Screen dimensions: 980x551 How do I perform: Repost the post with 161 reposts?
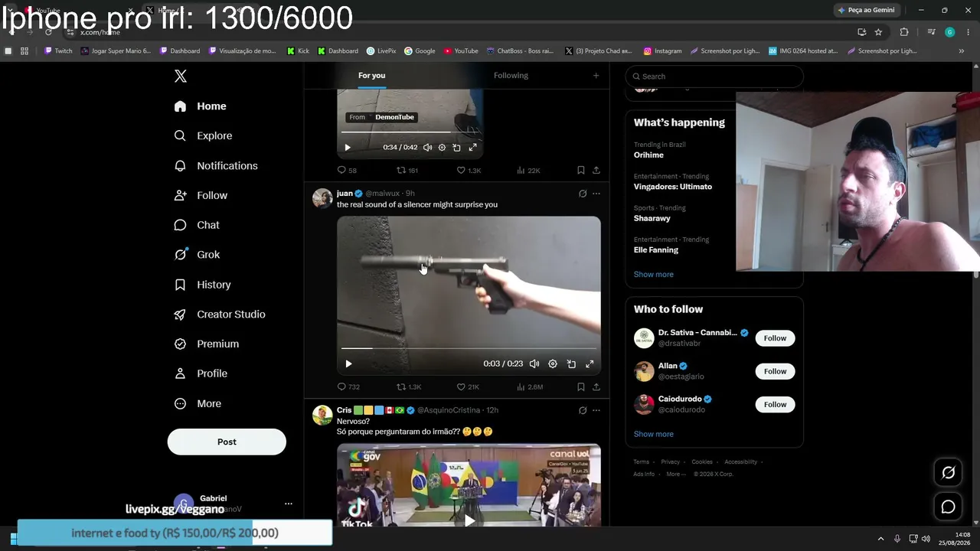407,170
